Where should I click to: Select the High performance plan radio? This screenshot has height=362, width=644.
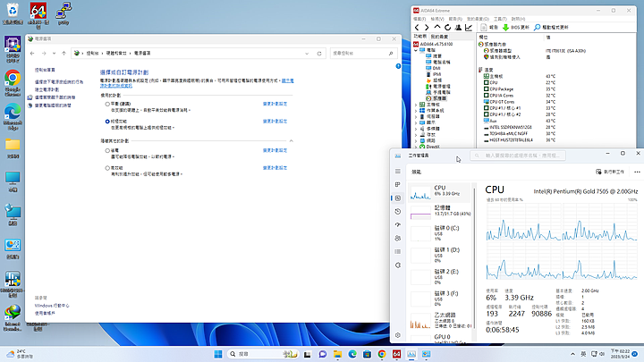[107, 168]
